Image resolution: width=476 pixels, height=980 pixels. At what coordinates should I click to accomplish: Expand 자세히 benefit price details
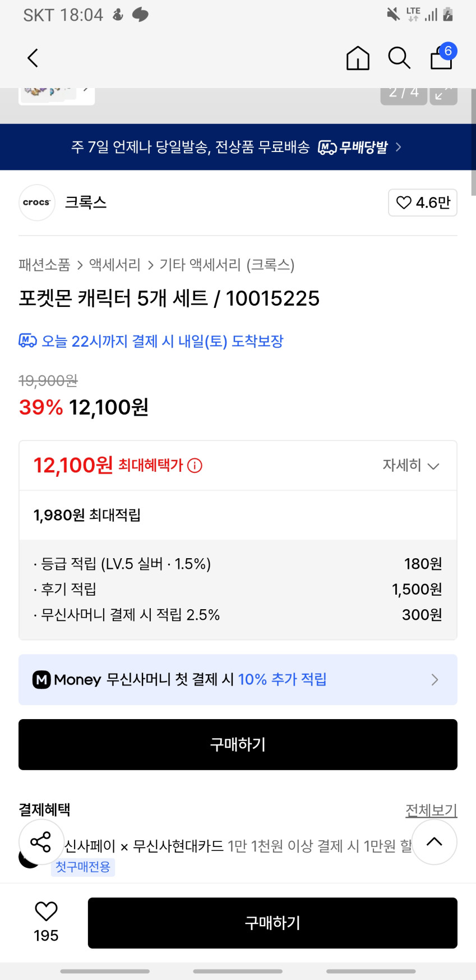point(410,466)
